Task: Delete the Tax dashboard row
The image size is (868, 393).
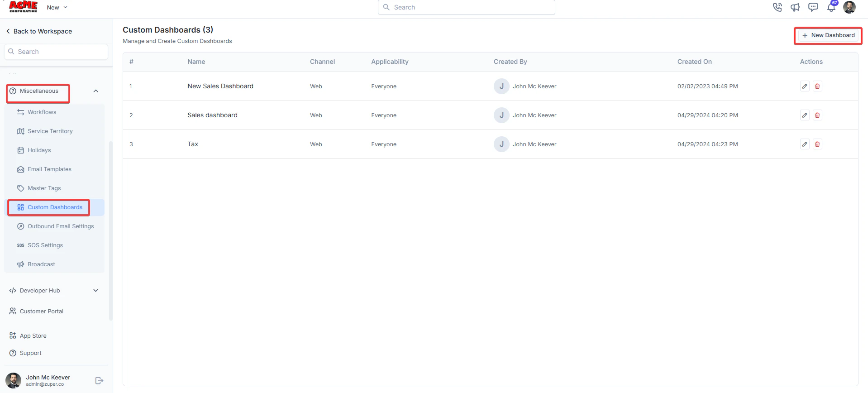Action: (817, 144)
